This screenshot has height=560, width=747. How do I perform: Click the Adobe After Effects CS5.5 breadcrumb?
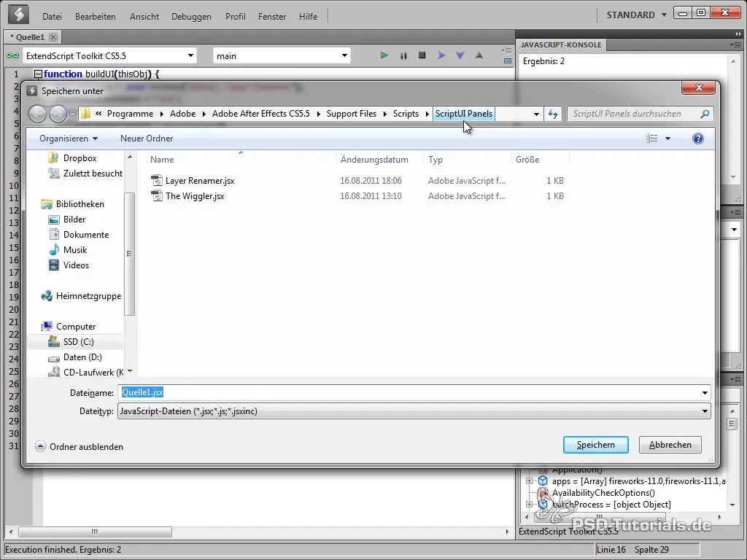261,114
